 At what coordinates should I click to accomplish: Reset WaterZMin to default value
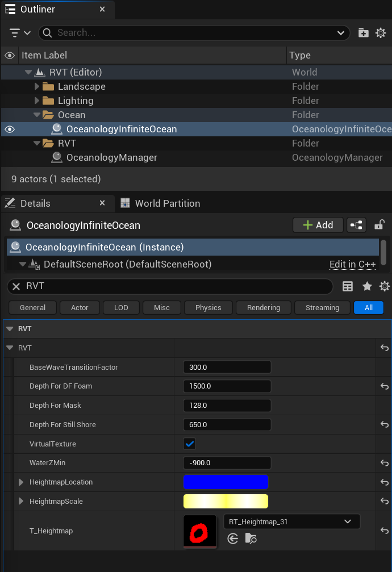pos(385,462)
